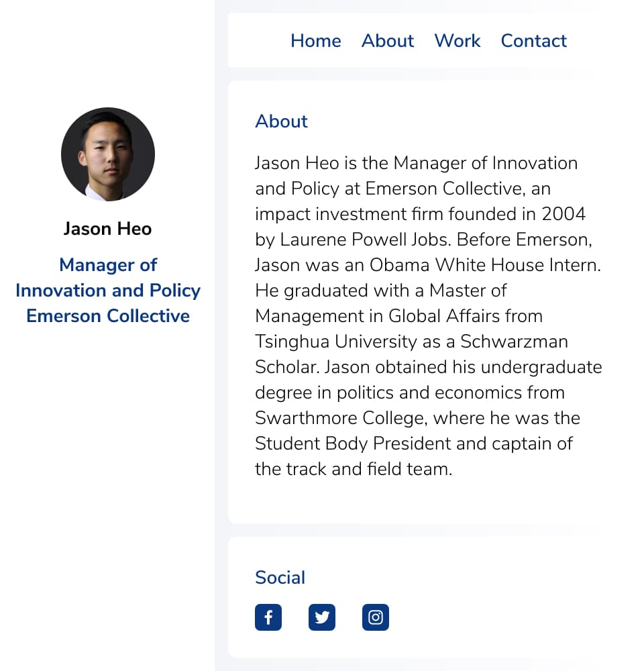Click the bold name Jason Heo under photo

pyautogui.click(x=108, y=229)
